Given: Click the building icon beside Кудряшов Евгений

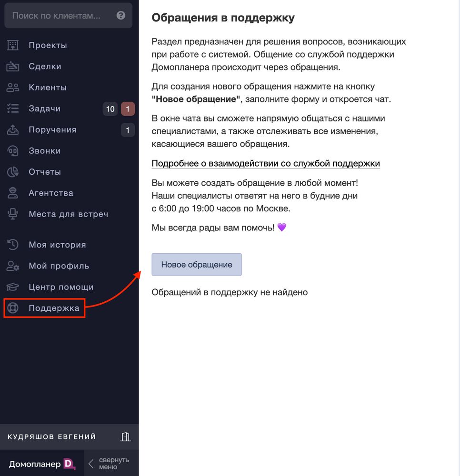Looking at the screenshot, I should [125, 436].
